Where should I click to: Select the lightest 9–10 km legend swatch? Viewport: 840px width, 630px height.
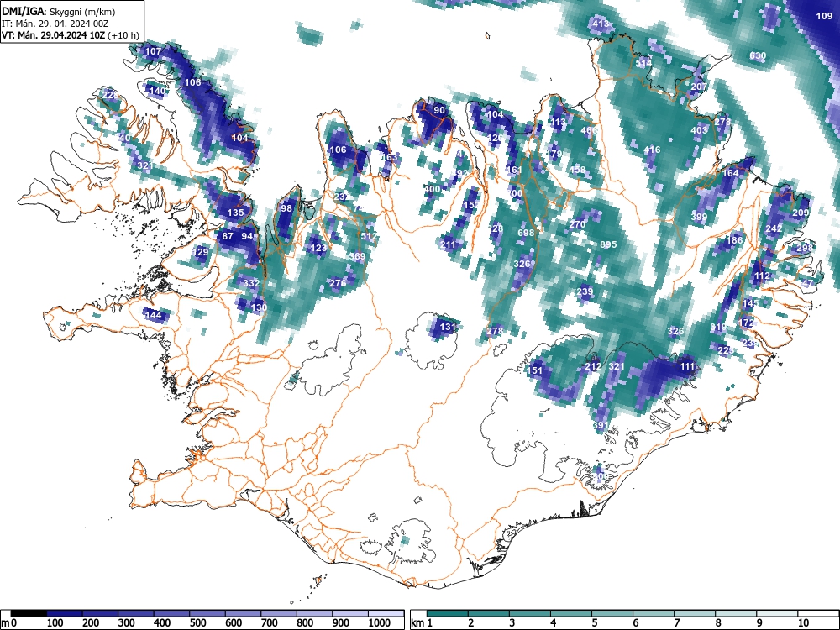(x=777, y=613)
